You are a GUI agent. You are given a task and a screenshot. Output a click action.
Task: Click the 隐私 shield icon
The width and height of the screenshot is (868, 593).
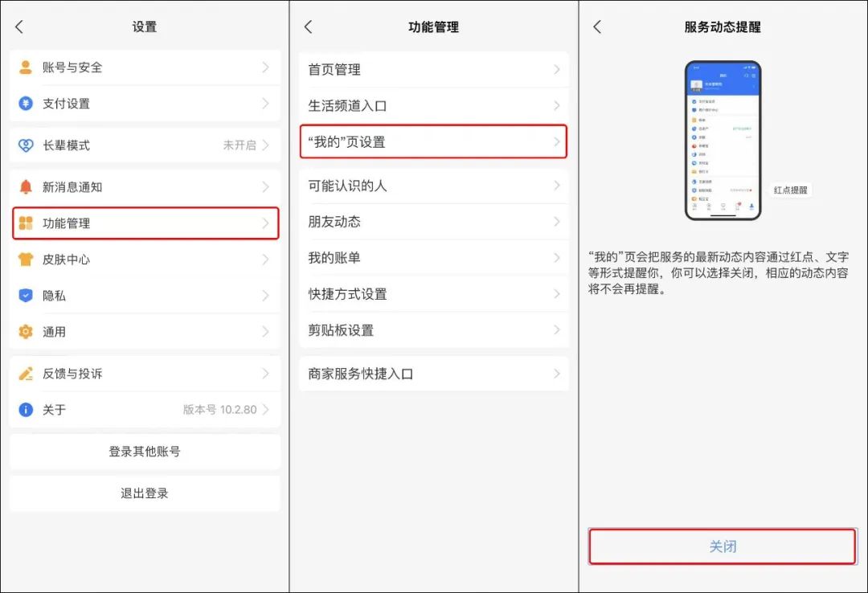pyautogui.click(x=24, y=296)
